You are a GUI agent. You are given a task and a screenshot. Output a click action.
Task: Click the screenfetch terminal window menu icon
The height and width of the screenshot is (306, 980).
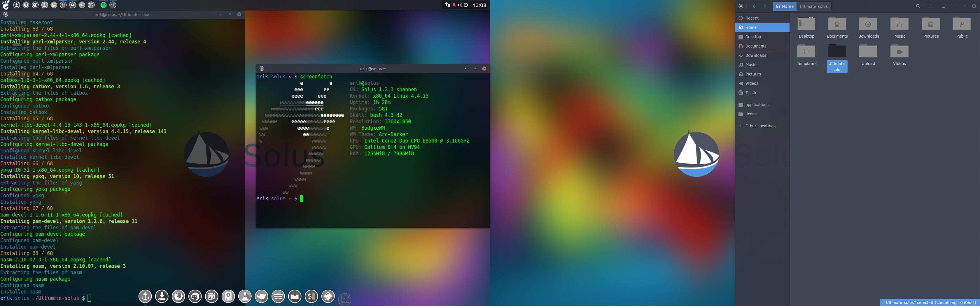click(x=262, y=68)
